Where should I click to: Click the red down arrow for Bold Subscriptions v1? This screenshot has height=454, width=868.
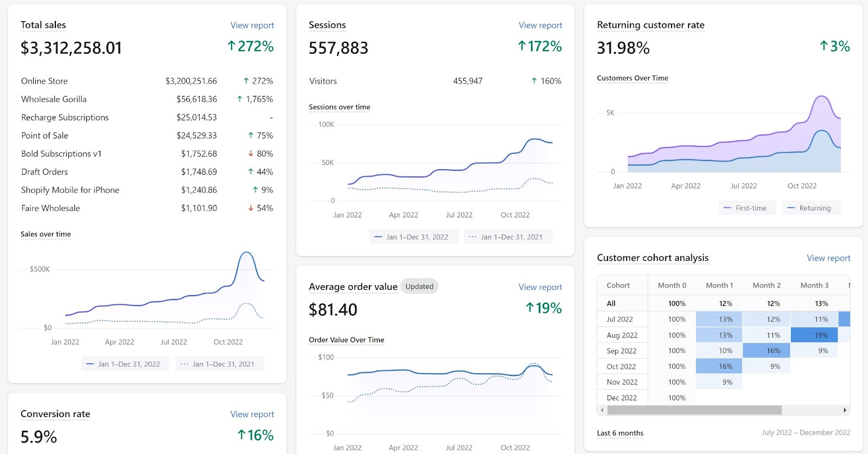(x=251, y=154)
